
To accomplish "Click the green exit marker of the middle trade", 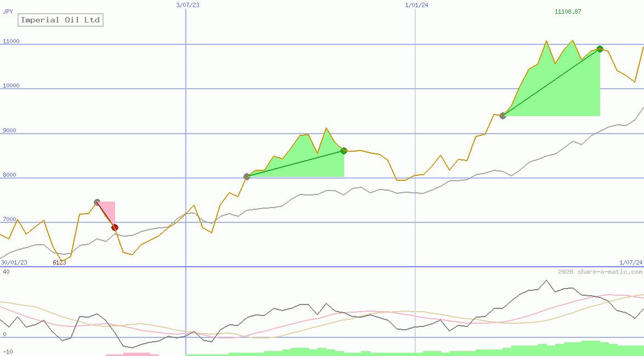I will point(344,151).
